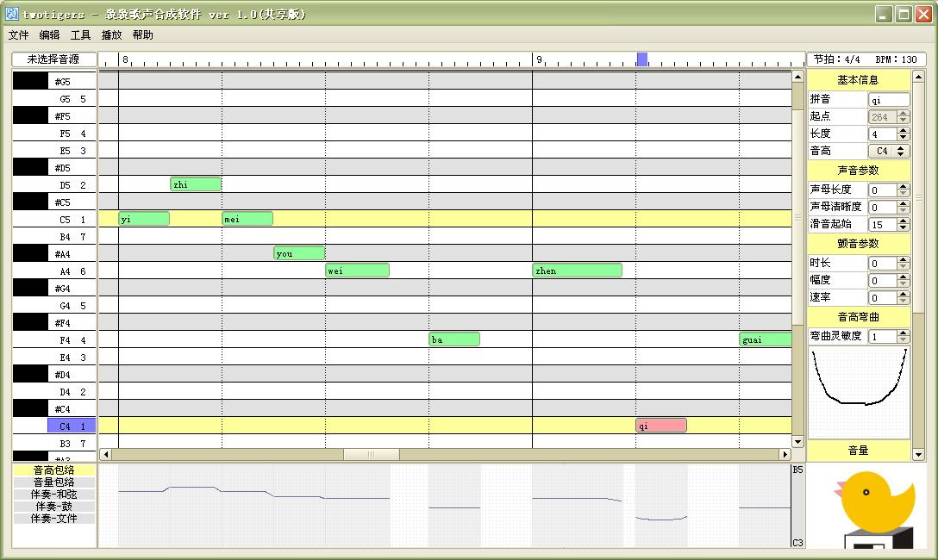Click the 拼音 input field
938x560 pixels.
889,100
